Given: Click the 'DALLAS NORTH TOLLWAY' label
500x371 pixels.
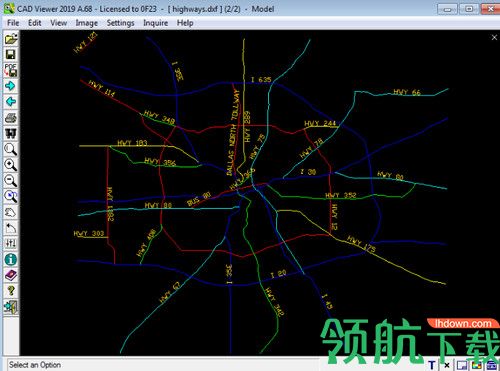Looking at the screenshot, I should point(233,132).
